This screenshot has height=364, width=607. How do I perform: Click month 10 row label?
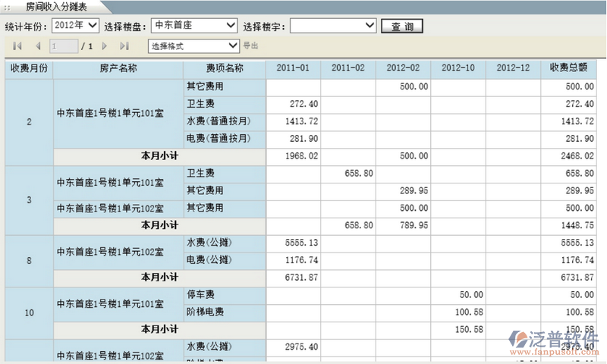[29, 312]
